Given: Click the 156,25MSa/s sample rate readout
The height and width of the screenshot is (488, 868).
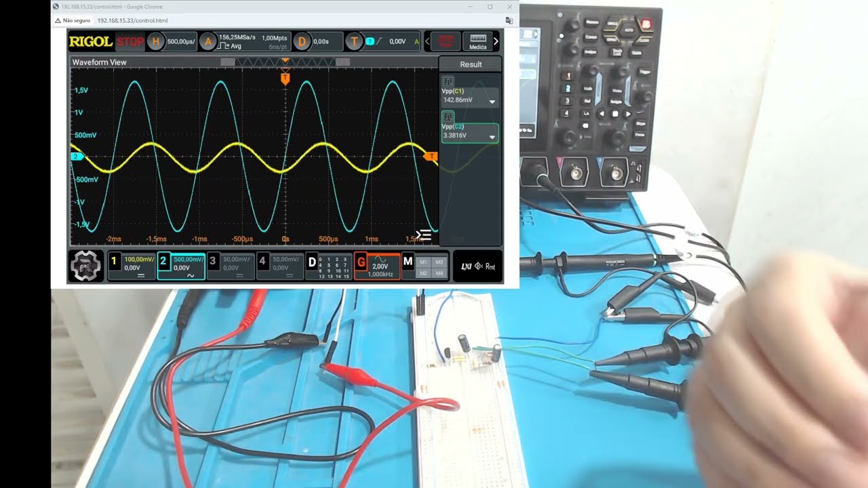Looking at the screenshot, I should (237, 37).
